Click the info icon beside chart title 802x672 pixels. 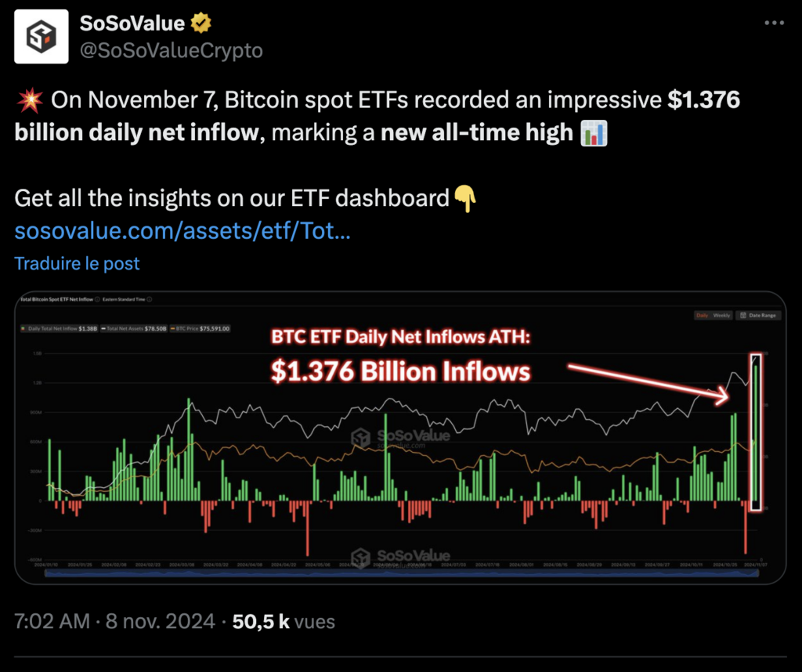(97, 300)
